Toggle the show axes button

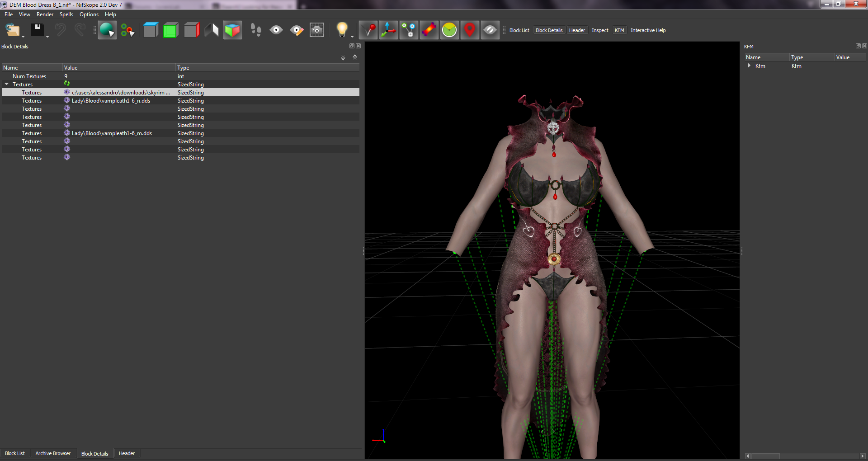(389, 30)
